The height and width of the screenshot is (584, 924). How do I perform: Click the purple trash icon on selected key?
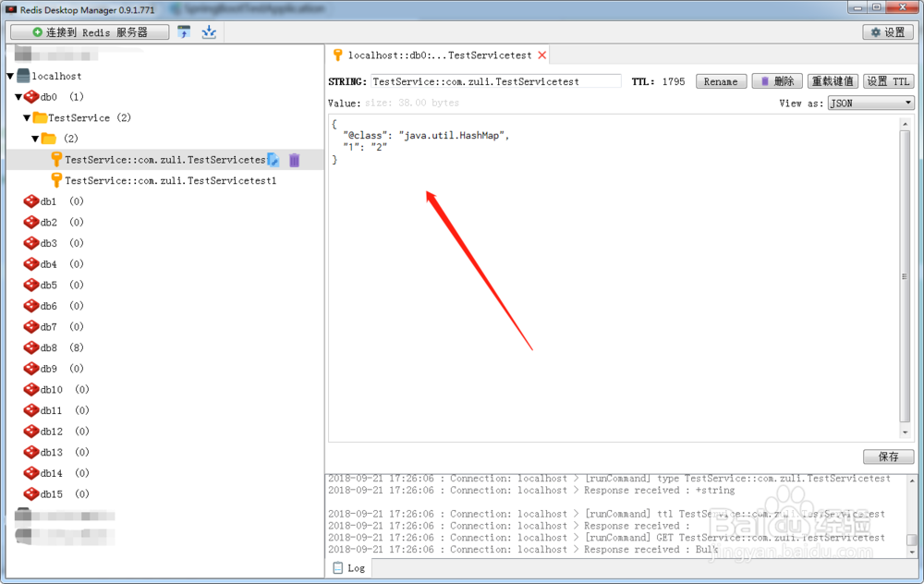tap(294, 159)
